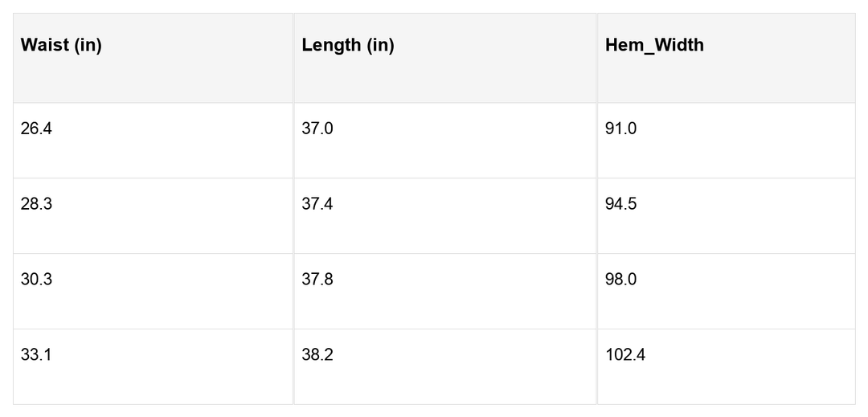Click the waist cell showing 33.1
Viewport: 868px width, 417px height.
[x=36, y=355]
